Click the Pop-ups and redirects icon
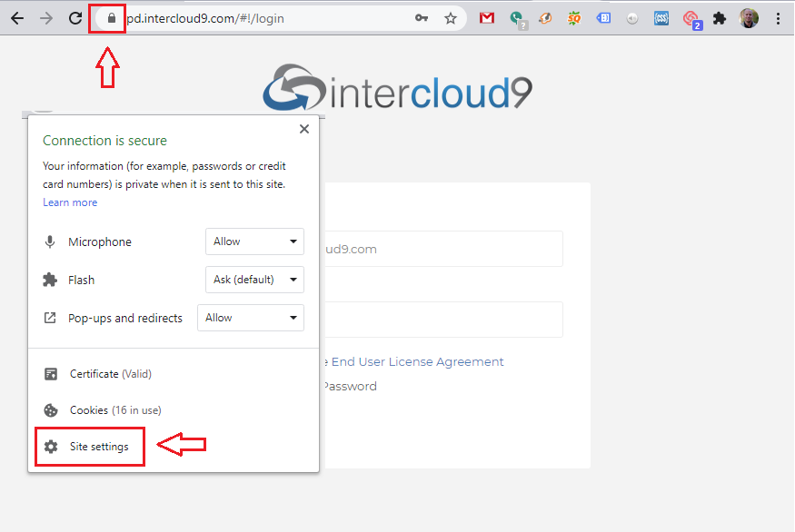Viewport: 795px width, 532px height. [x=50, y=318]
